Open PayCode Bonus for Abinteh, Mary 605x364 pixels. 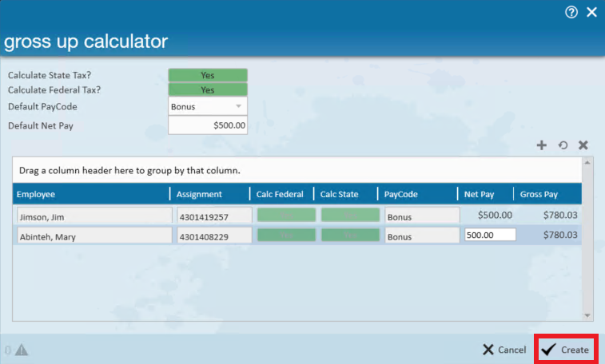[x=422, y=236]
